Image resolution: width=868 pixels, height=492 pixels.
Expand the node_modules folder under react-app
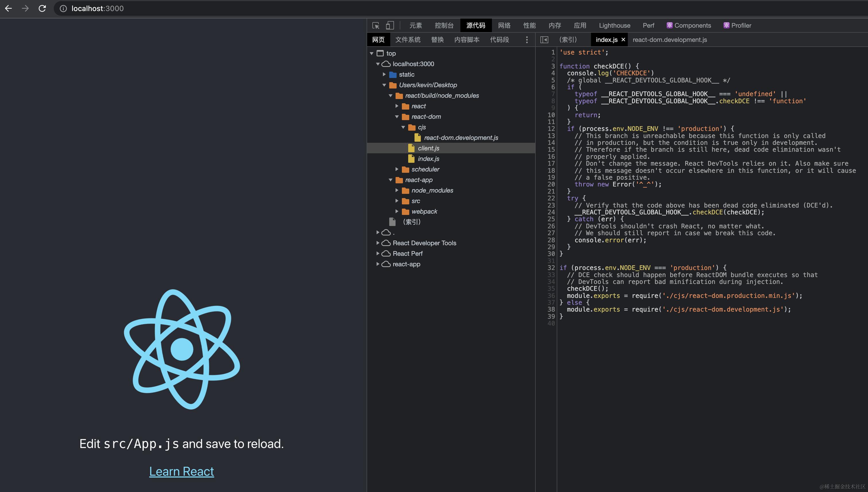(x=397, y=190)
